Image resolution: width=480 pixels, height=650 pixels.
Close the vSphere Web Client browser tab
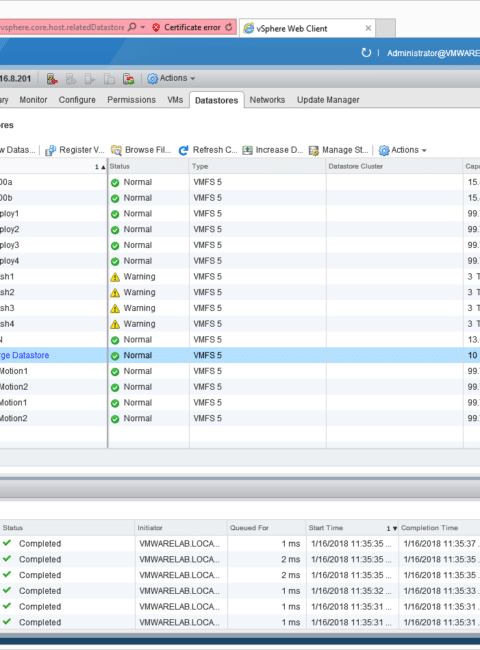click(x=368, y=28)
